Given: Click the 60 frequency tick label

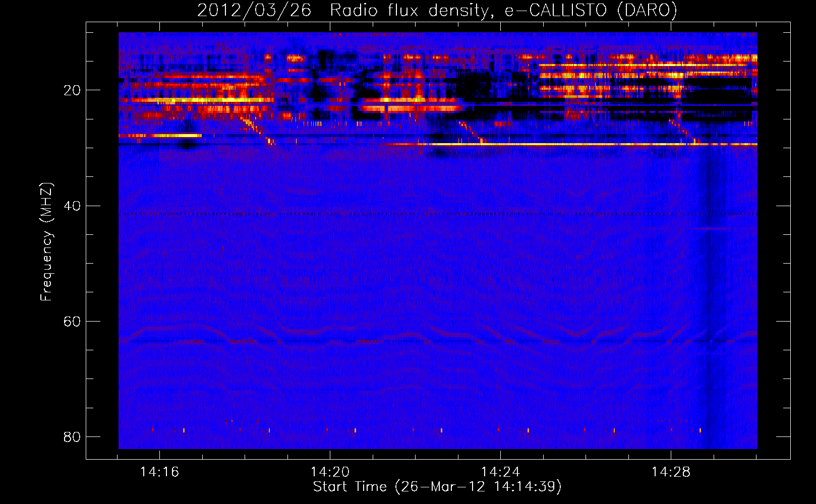Looking at the screenshot, I should click(72, 322).
